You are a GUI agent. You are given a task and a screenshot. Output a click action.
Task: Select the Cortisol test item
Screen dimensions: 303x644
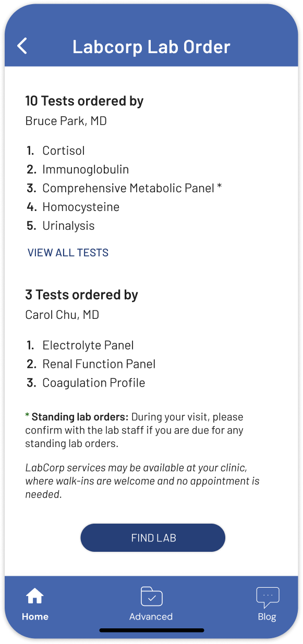(x=64, y=151)
